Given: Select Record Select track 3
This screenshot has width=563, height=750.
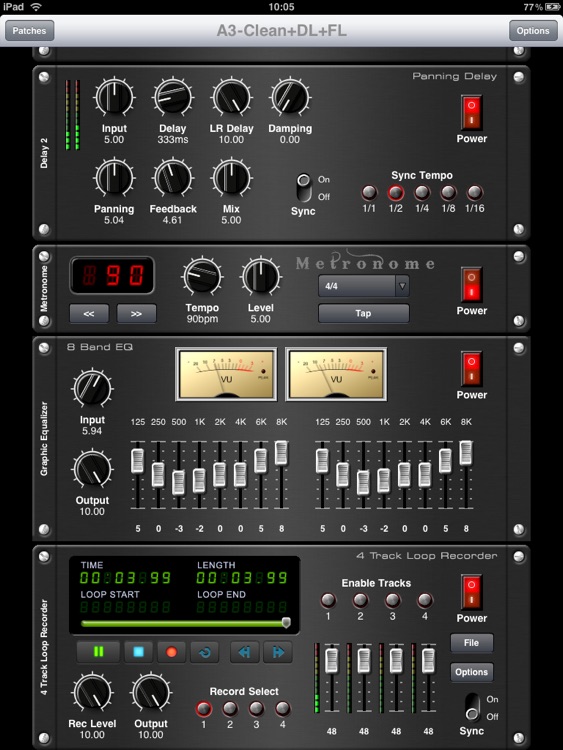Looking at the screenshot, I should pyautogui.click(x=256, y=708).
